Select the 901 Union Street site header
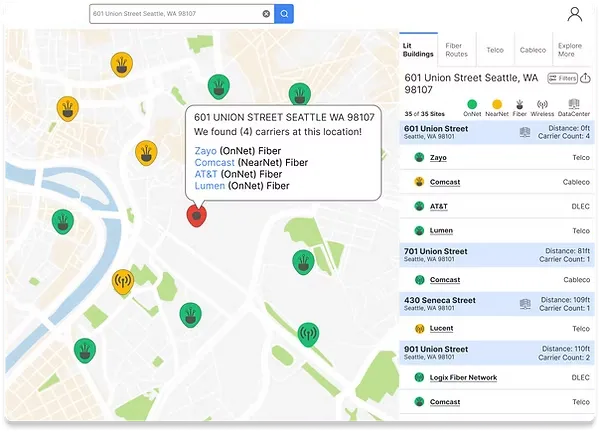Viewport: 600px width, 432px height. point(497,353)
